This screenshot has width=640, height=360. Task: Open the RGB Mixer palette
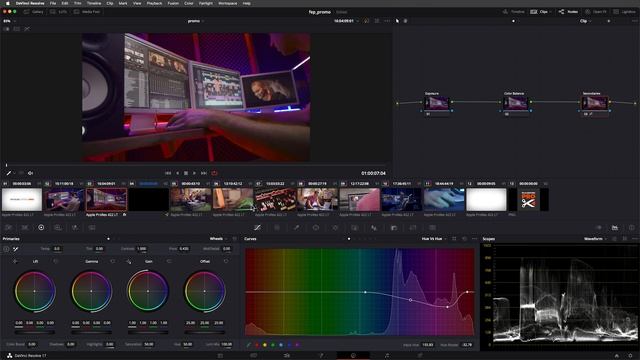75,227
